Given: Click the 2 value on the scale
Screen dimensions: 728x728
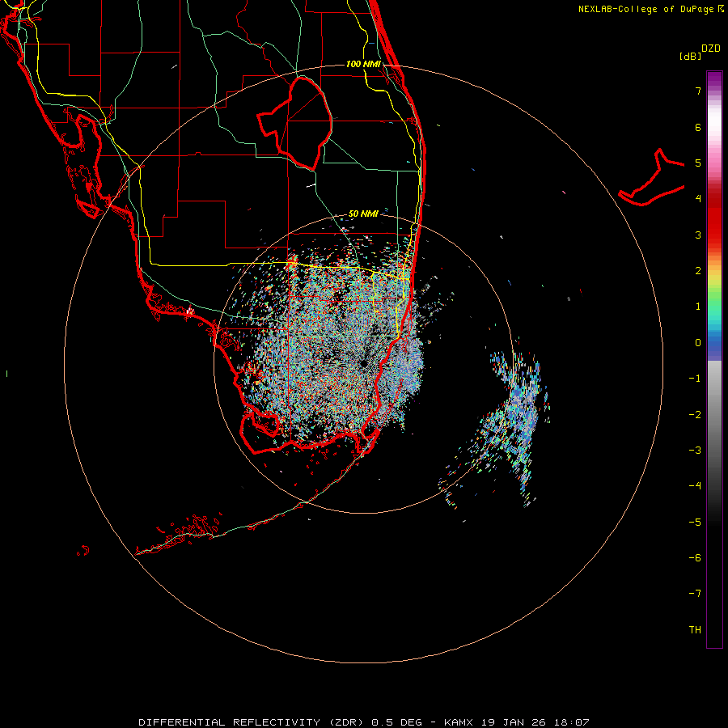Looking at the screenshot, I should [x=698, y=271].
